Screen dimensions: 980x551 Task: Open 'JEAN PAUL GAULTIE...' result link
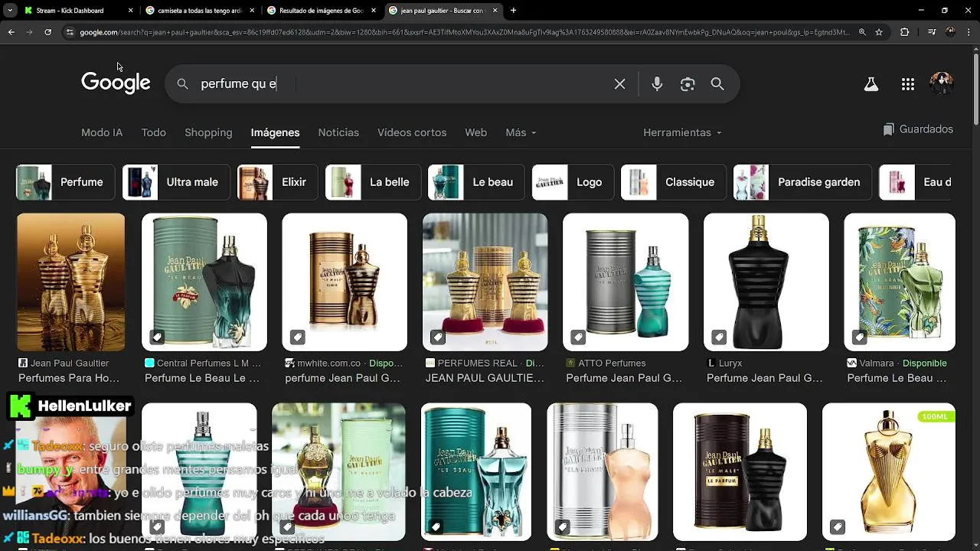coord(485,378)
